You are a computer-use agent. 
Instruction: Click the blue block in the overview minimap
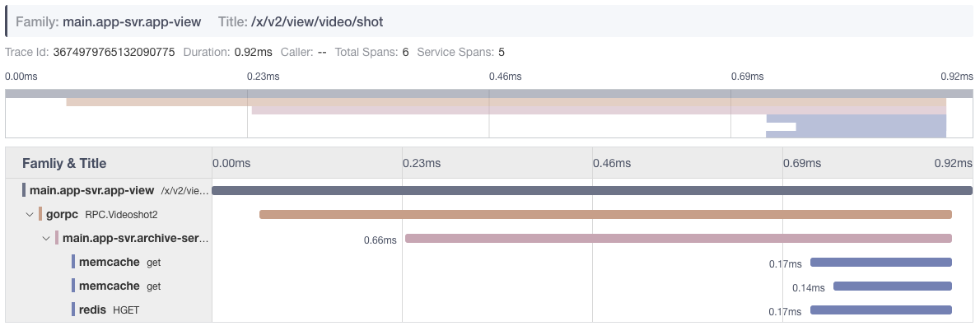click(x=856, y=126)
